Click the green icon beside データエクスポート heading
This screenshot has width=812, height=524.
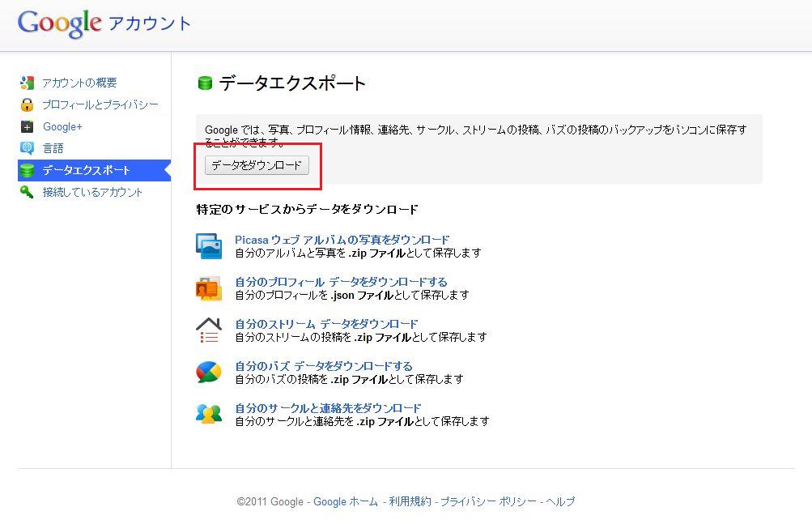pyautogui.click(x=205, y=83)
